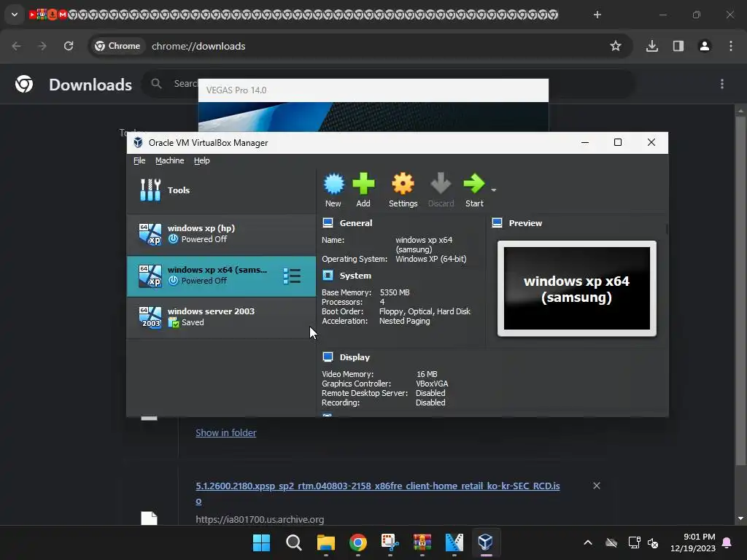Remove the ISO download entry with X
This screenshot has width=747, height=560.
point(597,486)
